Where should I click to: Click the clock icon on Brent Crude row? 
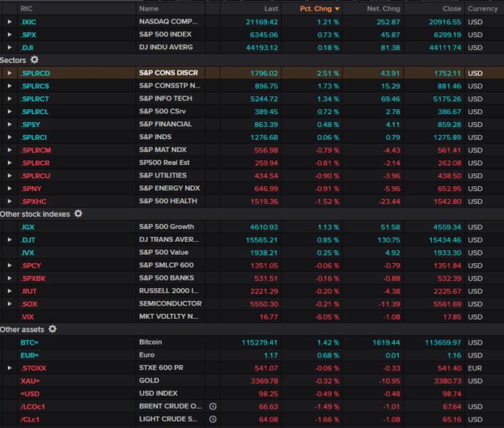point(213,407)
